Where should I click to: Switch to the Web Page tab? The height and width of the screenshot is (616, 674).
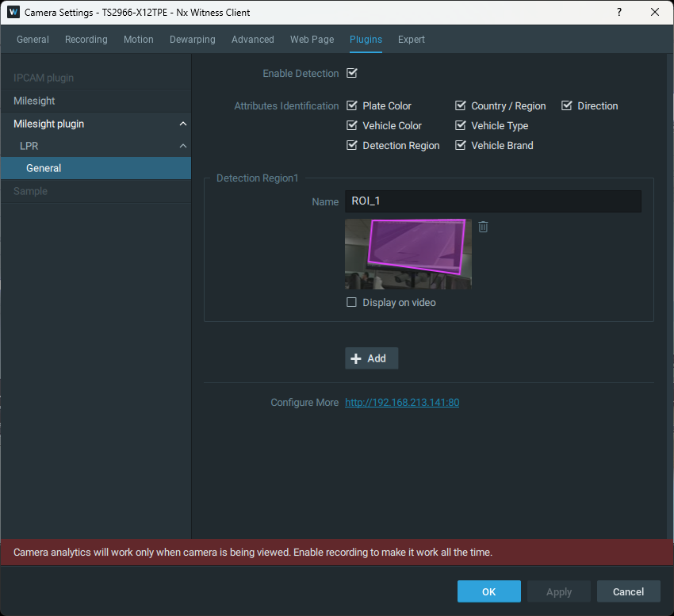312,39
